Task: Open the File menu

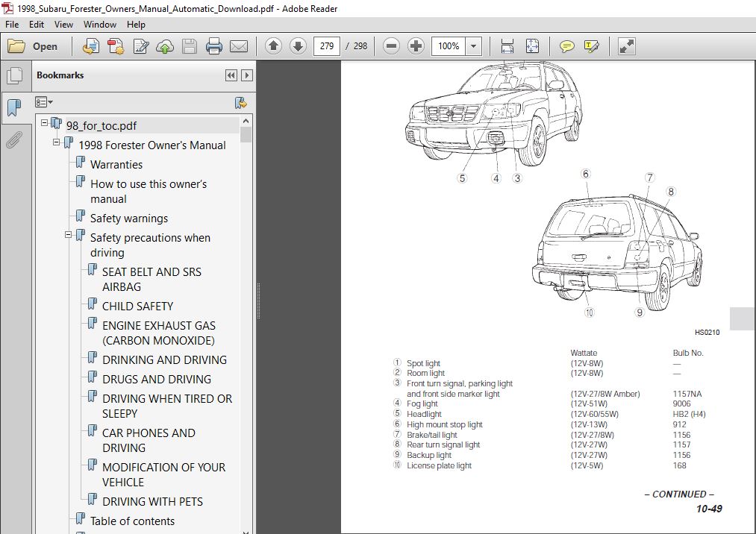Action: click(x=12, y=24)
